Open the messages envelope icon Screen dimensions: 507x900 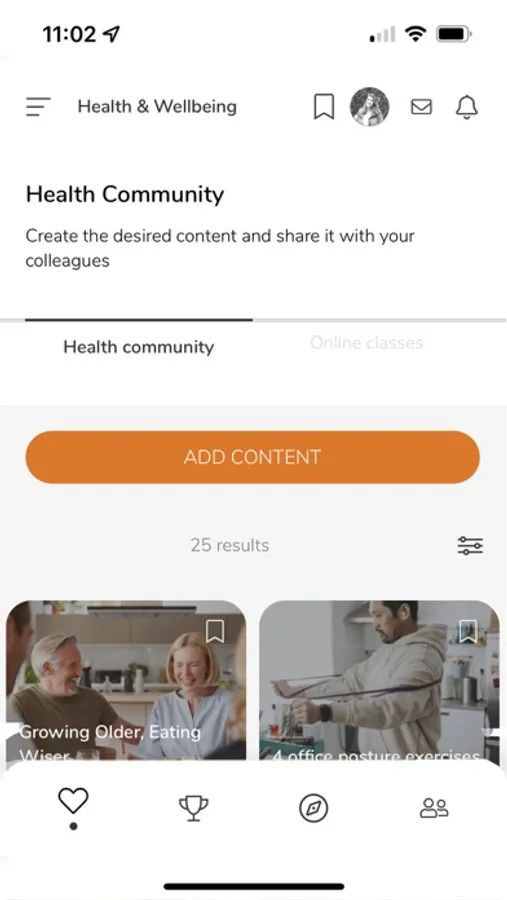click(421, 107)
